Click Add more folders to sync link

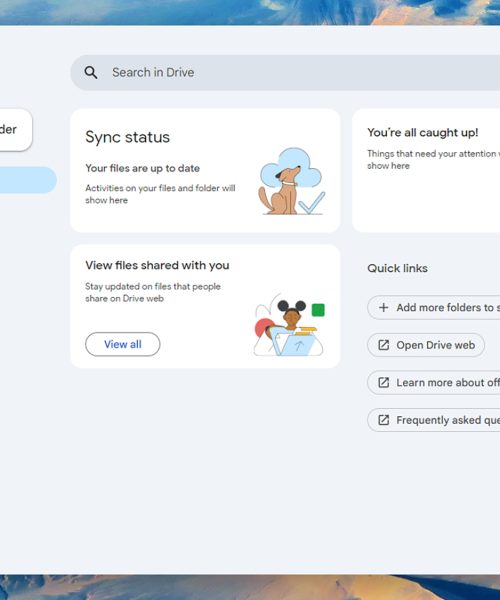pos(433,307)
